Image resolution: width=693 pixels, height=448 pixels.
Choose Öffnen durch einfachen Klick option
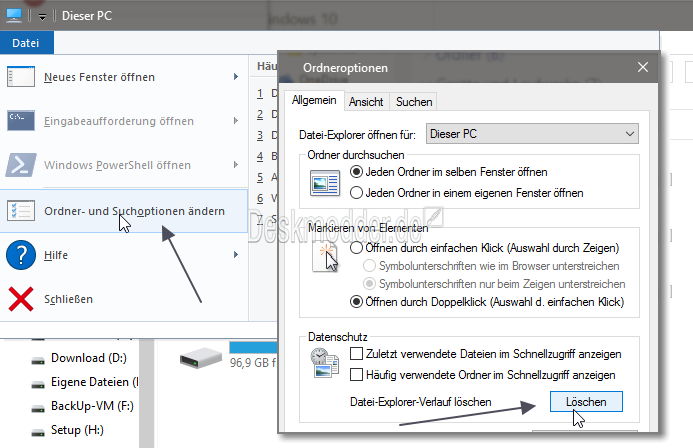click(x=357, y=248)
